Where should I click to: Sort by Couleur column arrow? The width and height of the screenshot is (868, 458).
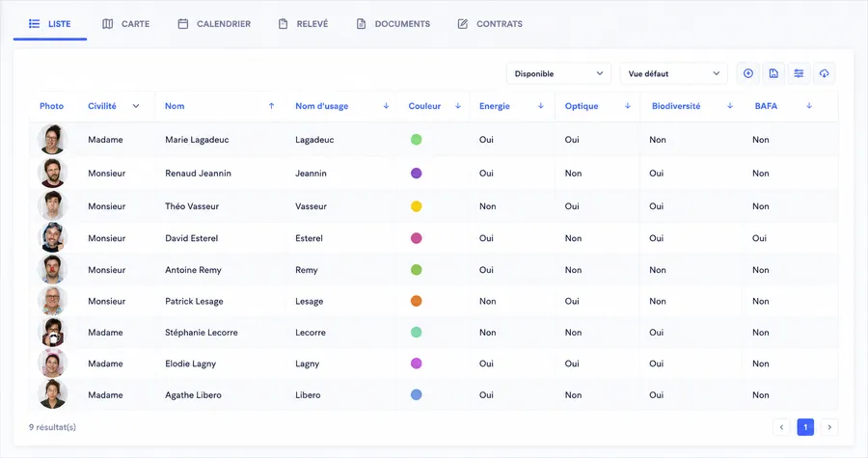point(458,106)
